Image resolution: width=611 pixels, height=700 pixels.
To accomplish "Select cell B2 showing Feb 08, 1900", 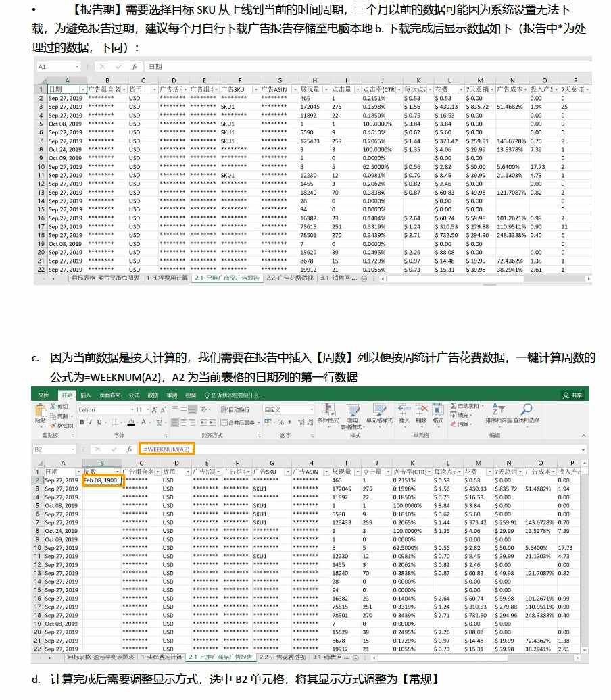I will tap(102, 480).
